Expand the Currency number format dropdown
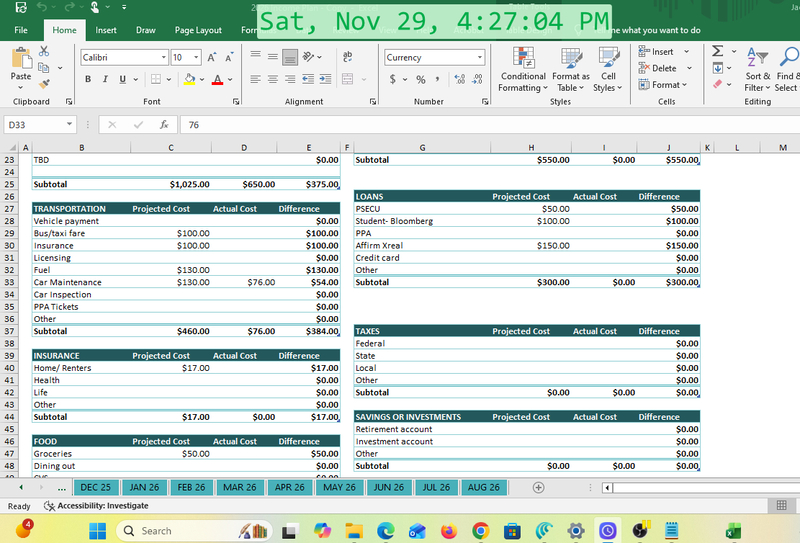The height and width of the screenshot is (543, 800). 478,58
